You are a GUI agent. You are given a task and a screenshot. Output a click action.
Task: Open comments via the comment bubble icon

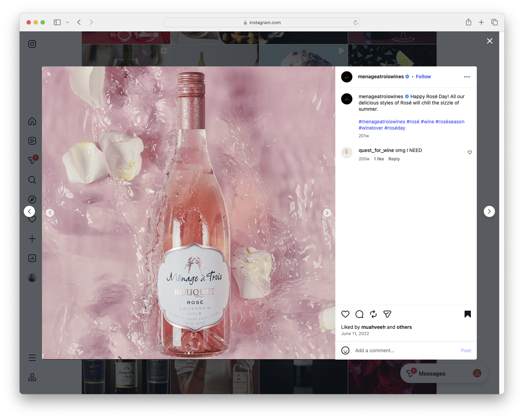(359, 314)
